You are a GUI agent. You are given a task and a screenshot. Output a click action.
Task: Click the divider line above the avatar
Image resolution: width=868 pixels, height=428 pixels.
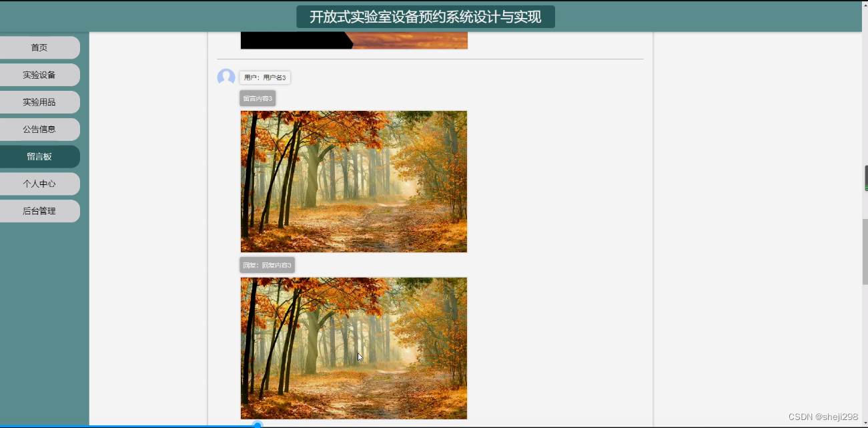click(x=434, y=60)
